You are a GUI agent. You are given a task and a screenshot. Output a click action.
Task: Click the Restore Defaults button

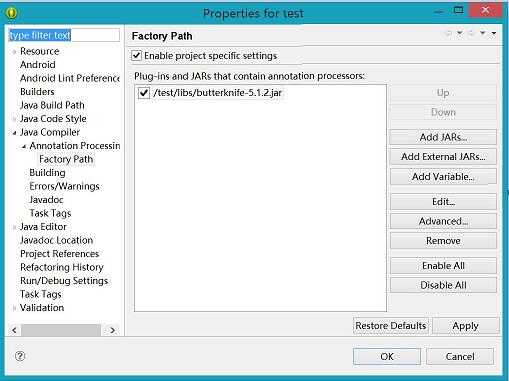pyautogui.click(x=391, y=326)
